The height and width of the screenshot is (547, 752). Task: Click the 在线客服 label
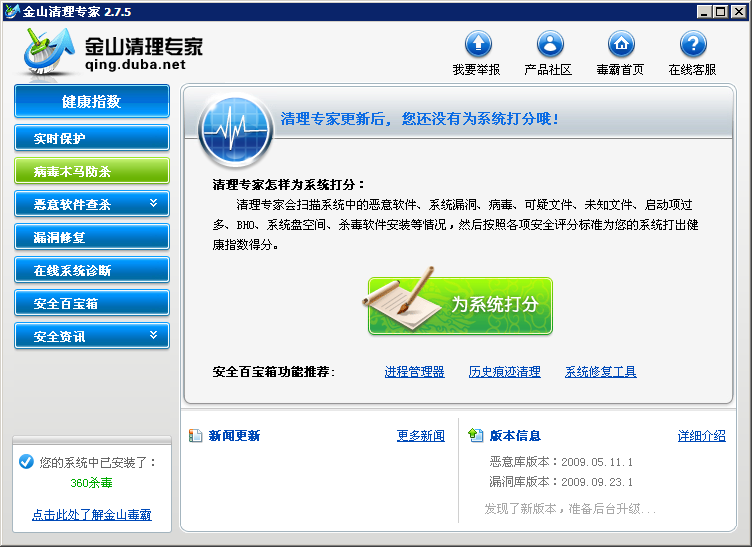pos(692,70)
